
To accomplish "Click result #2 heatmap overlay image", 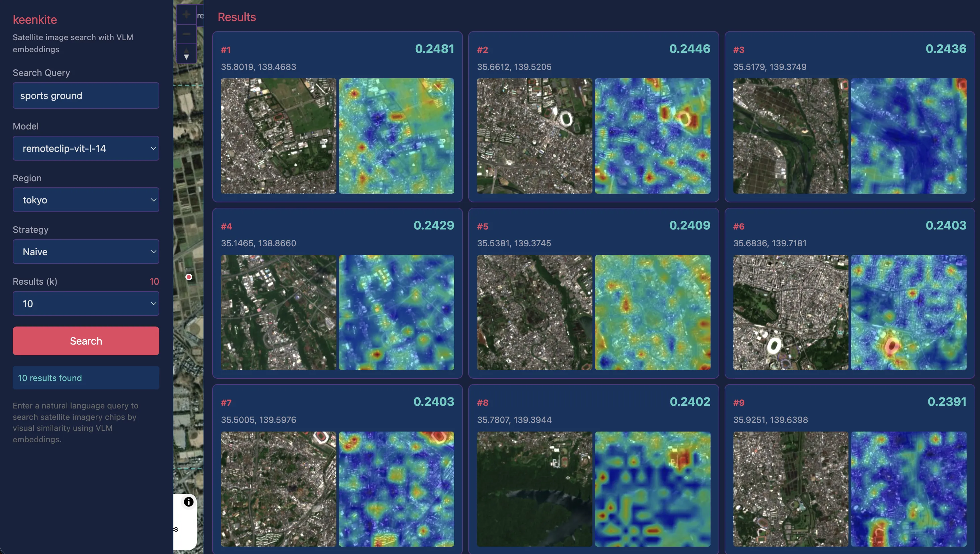I will (x=652, y=136).
